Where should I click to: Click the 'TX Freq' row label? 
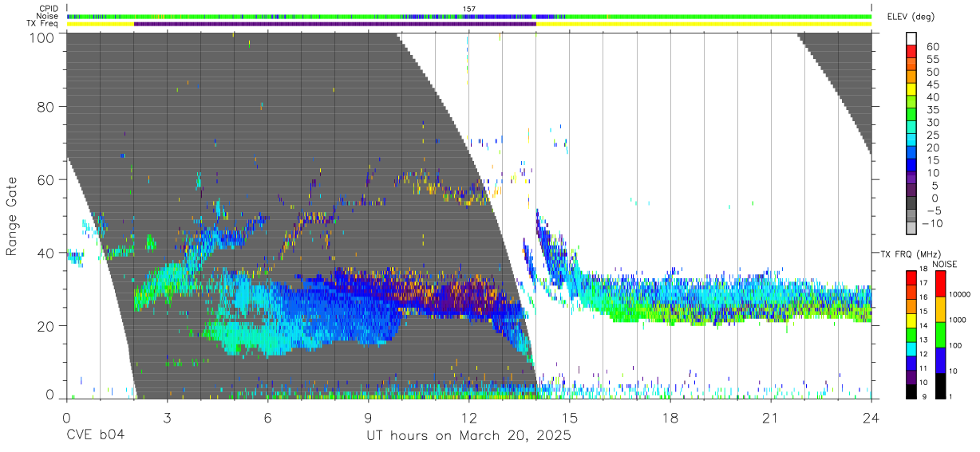click(42, 24)
